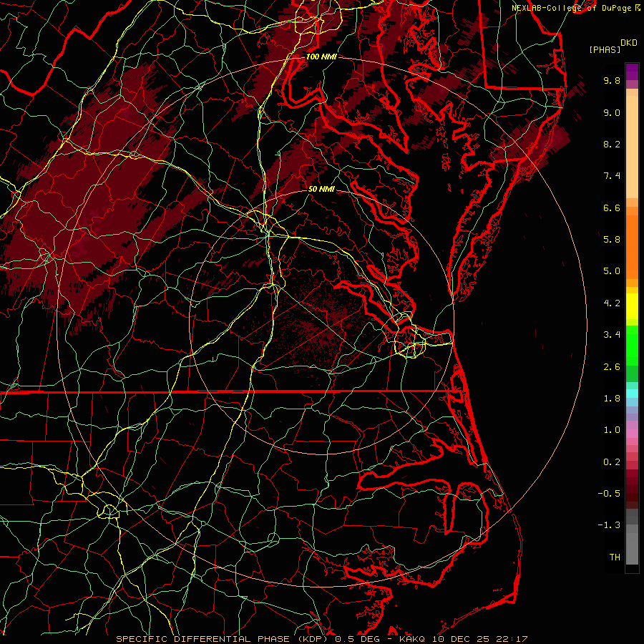This screenshot has height=644, width=644.
Task: Select the -0.5 scale value
Action: coord(609,494)
